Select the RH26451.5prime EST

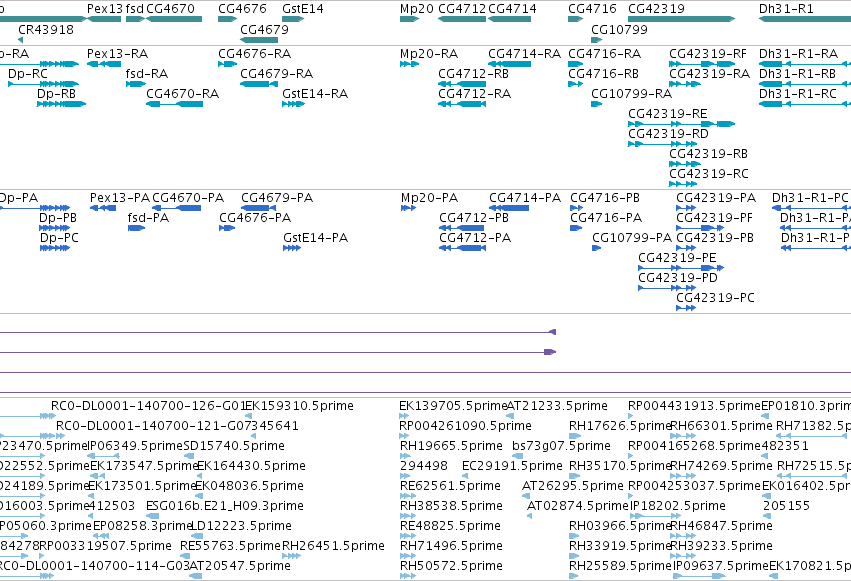[x=291, y=556]
